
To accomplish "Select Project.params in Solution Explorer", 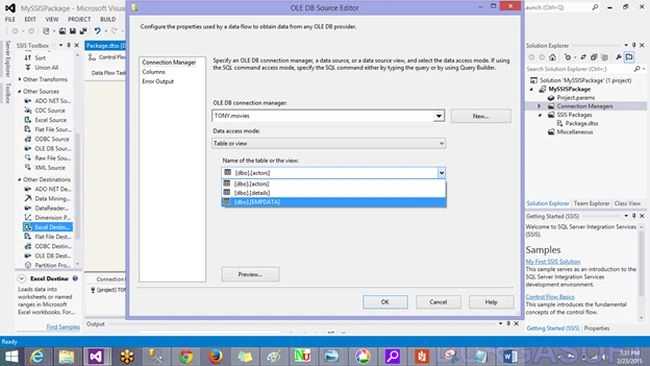I will (x=575, y=98).
